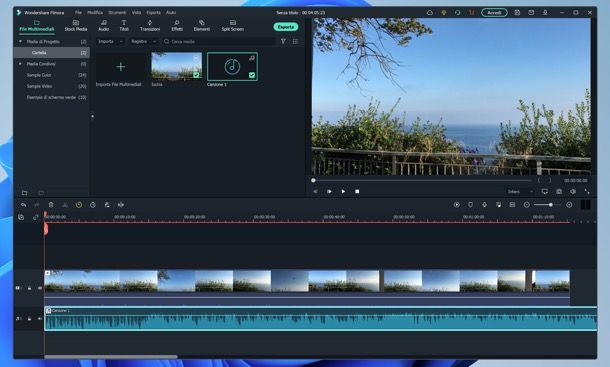Screen dimensions: 610x367
Task: Collapse the Media di Progetto tree
Action: click(20, 41)
